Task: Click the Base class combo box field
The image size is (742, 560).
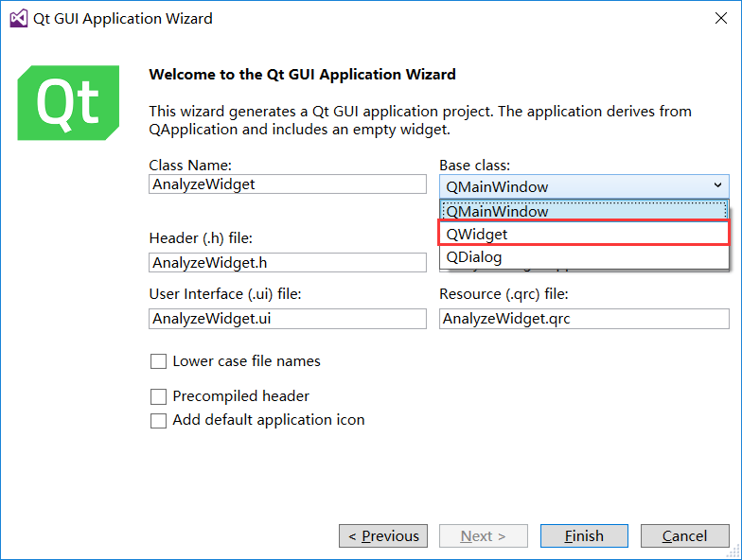Action: tap(584, 186)
